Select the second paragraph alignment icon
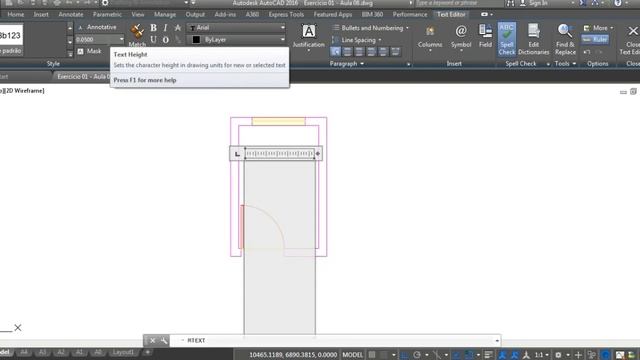This screenshot has width=640, height=360. [x=347, y=51]
